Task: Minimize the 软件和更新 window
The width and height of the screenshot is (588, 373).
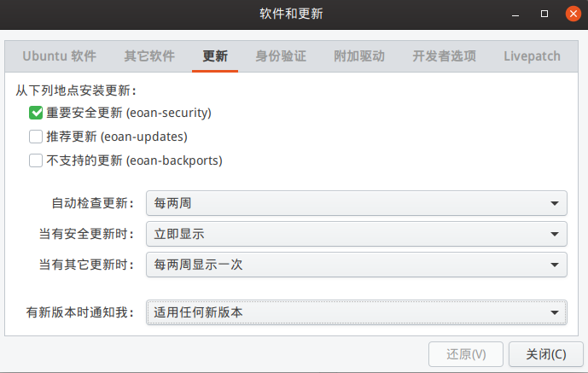Action: tap(515, 15)
